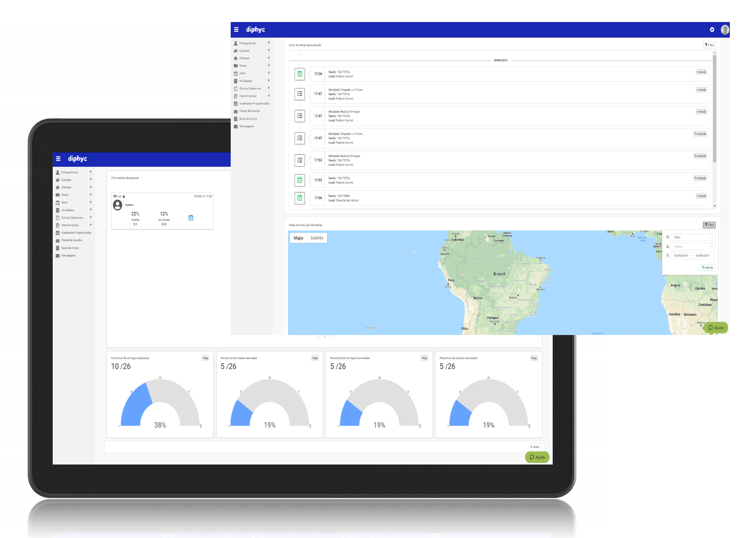Click Painel de Gestão gauge icon, front sidebar

tap(236, 111)
